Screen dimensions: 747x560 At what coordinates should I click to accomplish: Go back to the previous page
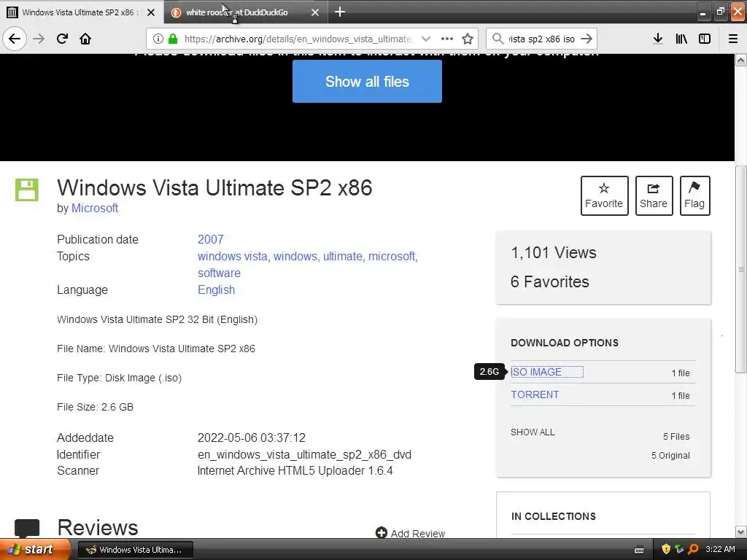(15, 39)
